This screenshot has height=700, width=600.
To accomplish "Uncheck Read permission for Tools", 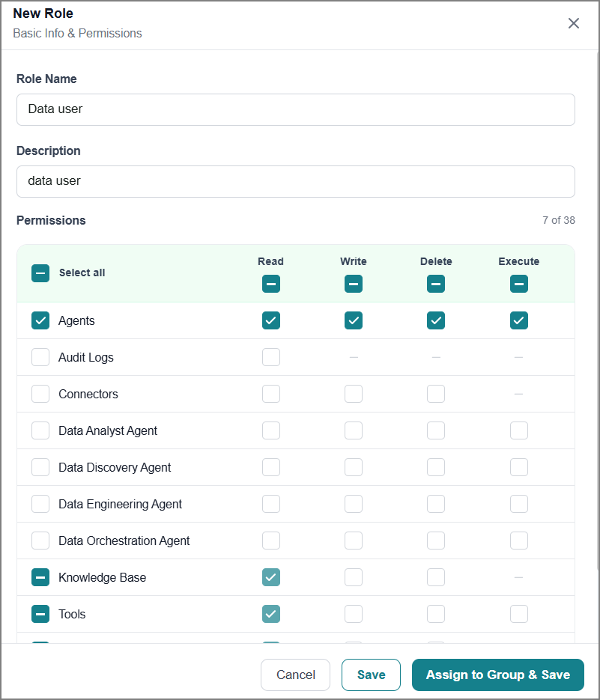I will tap(270, 614).
